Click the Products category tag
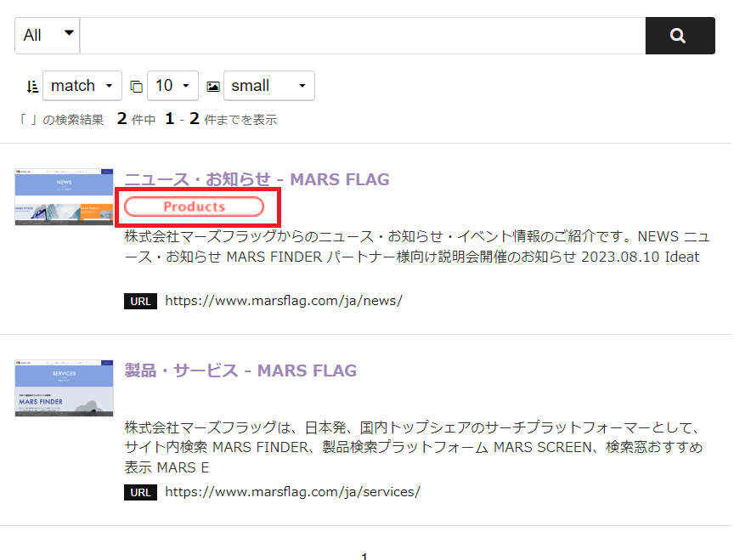The width and height of the screenshot is (734, 560). click(195, 206)
